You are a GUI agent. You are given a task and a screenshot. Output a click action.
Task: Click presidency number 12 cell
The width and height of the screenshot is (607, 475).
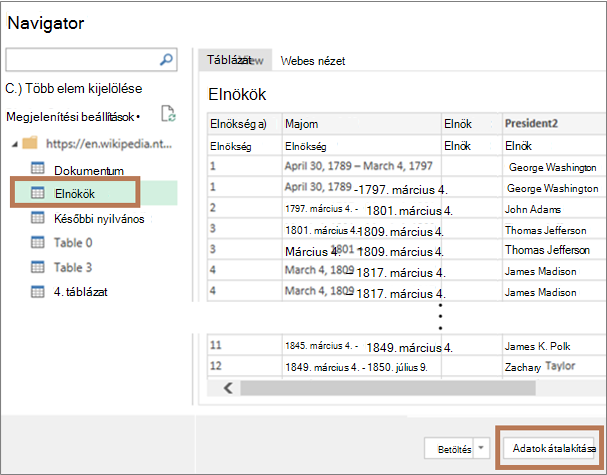point(245,366)
